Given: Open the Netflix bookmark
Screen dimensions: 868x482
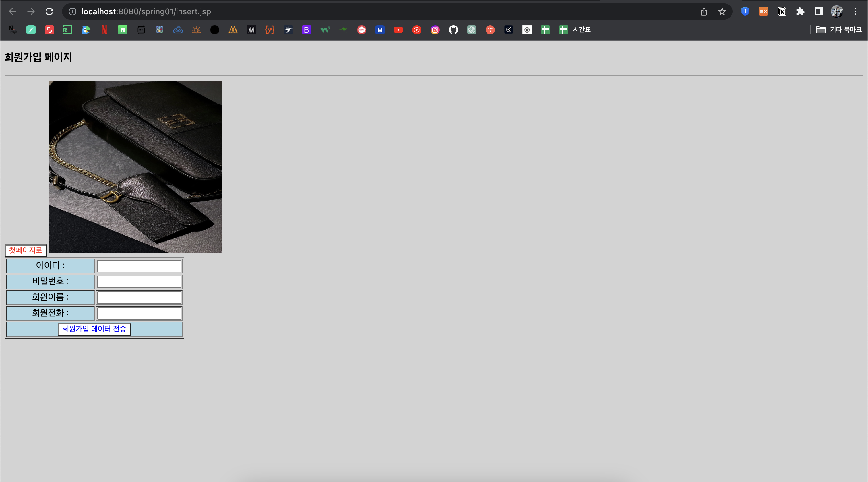Looking at the screenshot, I should coord(104,30).
